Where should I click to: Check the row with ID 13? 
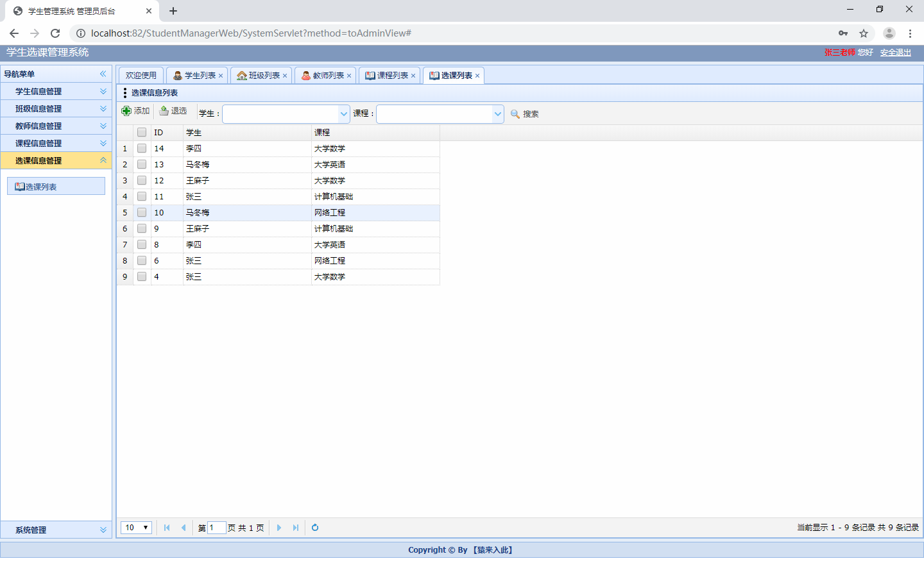(x=142, y=164)
